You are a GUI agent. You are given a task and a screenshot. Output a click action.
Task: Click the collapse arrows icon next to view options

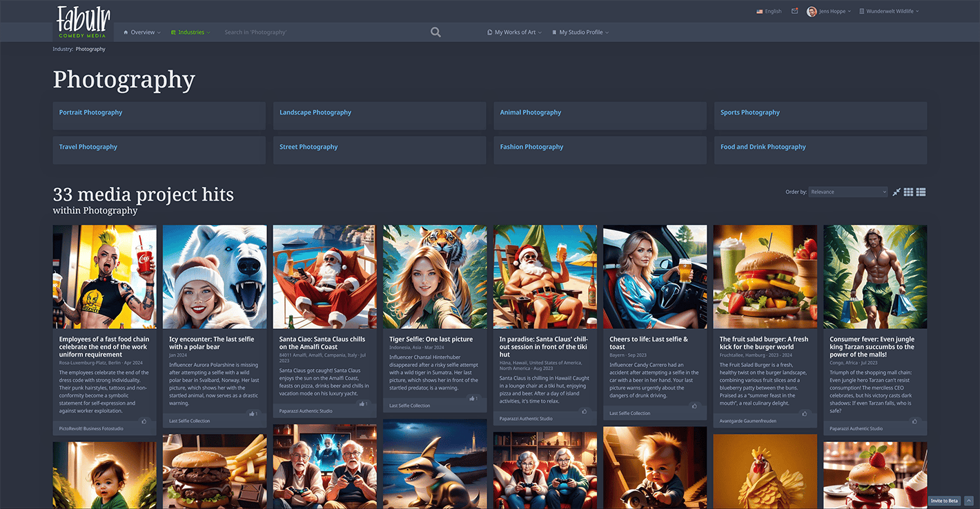(895, 192)
